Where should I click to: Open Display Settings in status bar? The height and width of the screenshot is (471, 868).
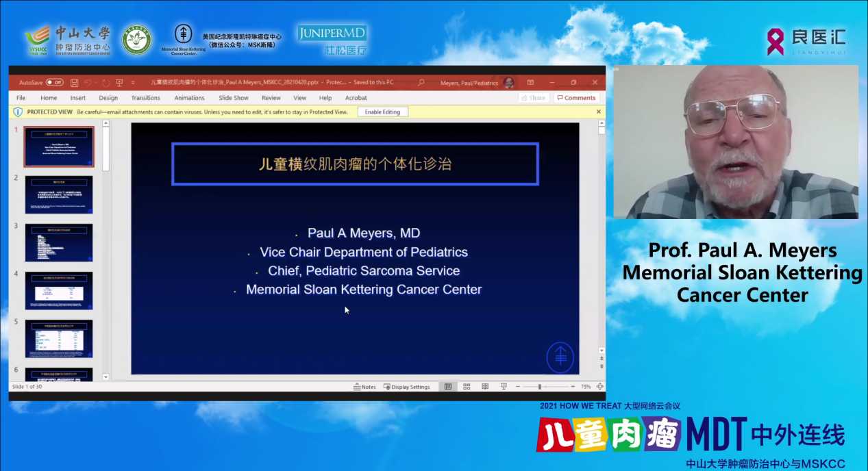coord(407,387)
